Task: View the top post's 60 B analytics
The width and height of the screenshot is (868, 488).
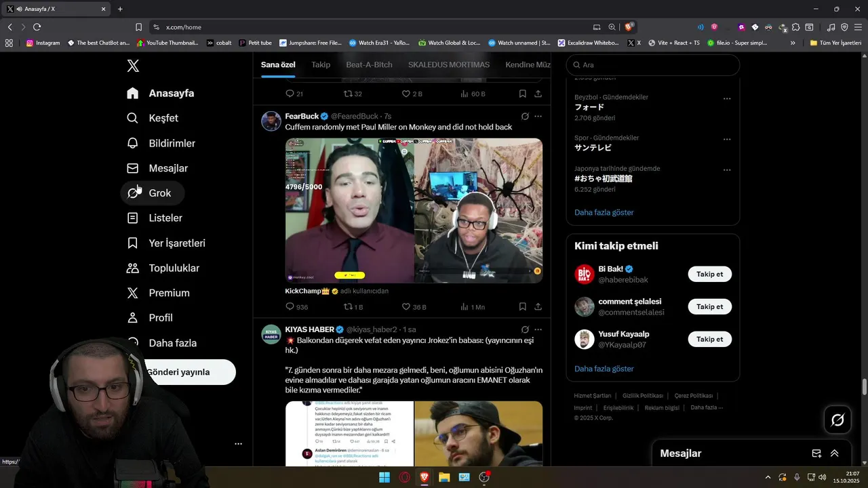Action: click(x=473, y=94)
